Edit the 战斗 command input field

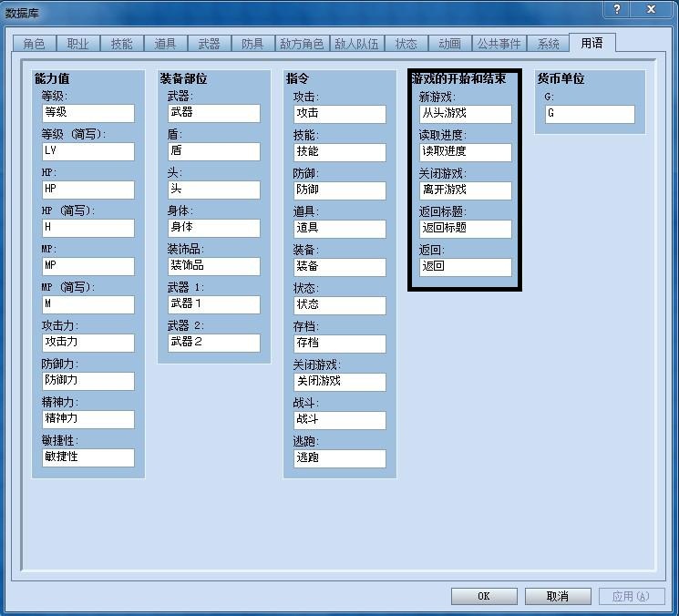coord(339,420)
